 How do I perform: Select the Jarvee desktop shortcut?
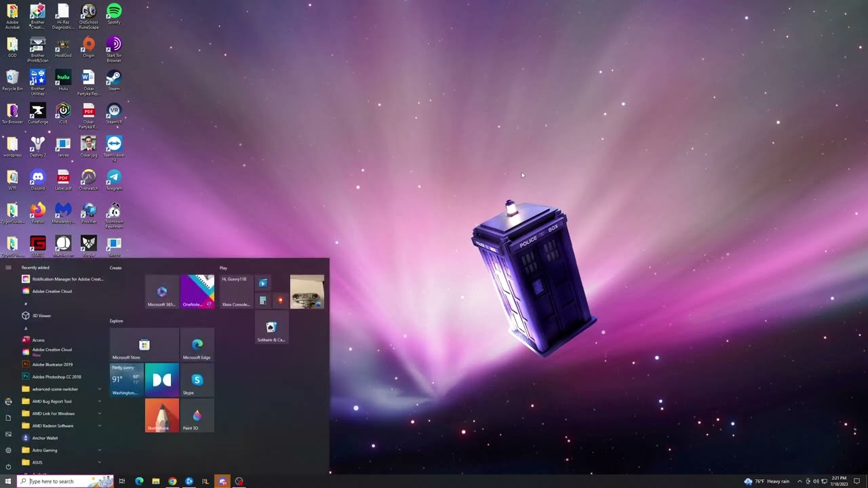(x=63, y=147)
